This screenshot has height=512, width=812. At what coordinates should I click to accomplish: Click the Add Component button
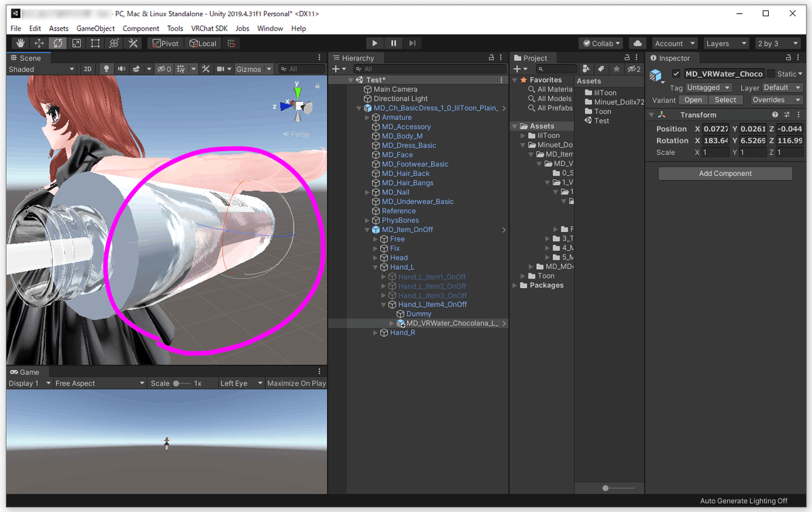725,174
